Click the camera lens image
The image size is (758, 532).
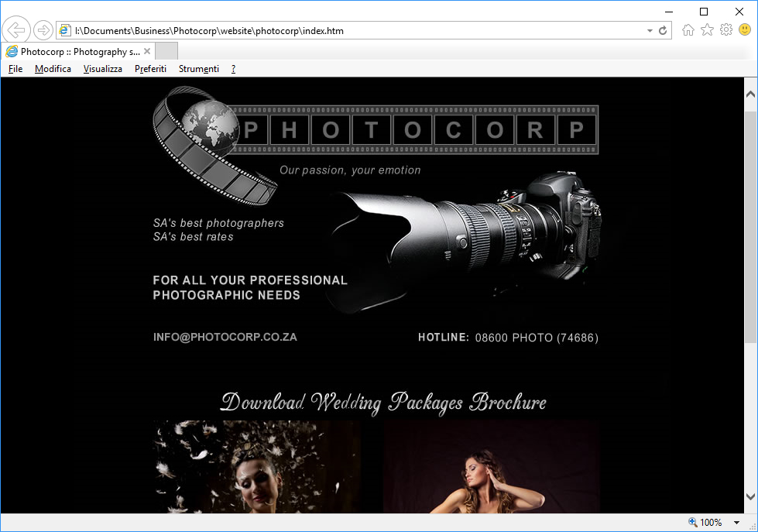(467, 242)
